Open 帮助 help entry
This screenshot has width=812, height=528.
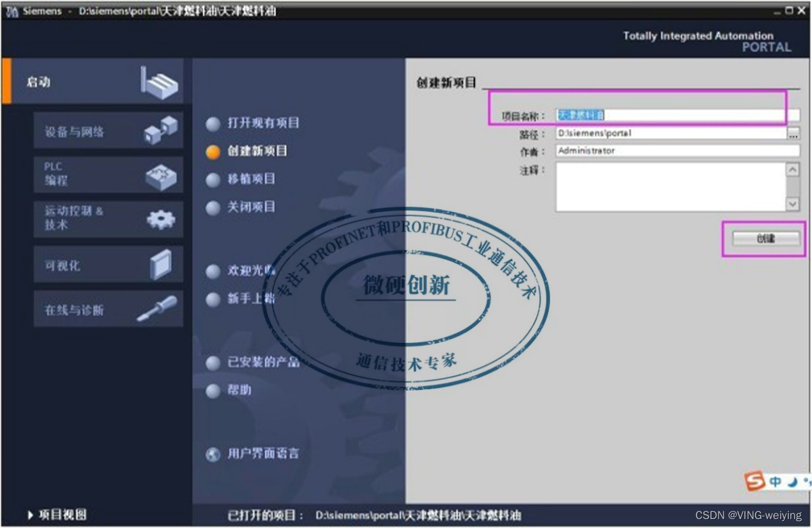pyautogui.click(x=240, y=390)
